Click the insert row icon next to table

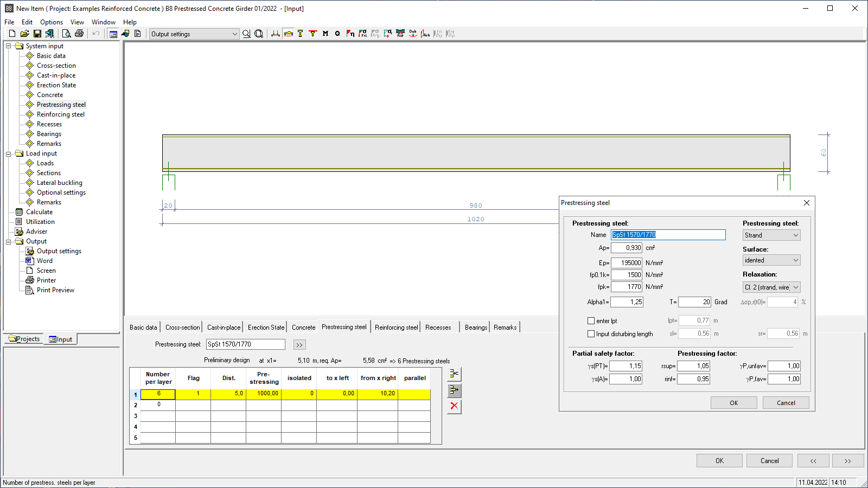coord(454,374)
